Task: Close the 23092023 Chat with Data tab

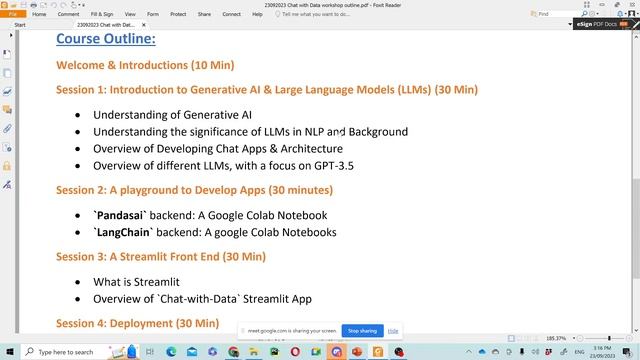Action: click(144, 25)
